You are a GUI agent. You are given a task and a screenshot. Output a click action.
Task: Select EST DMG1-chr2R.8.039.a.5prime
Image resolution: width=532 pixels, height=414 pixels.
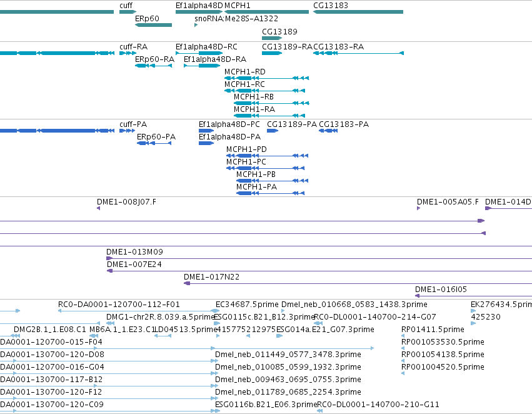click(161, 317)
